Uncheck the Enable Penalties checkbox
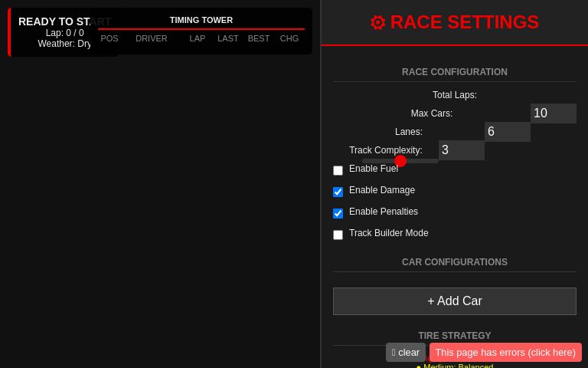This screenshot has width=588, height=368. pos(338,213)
